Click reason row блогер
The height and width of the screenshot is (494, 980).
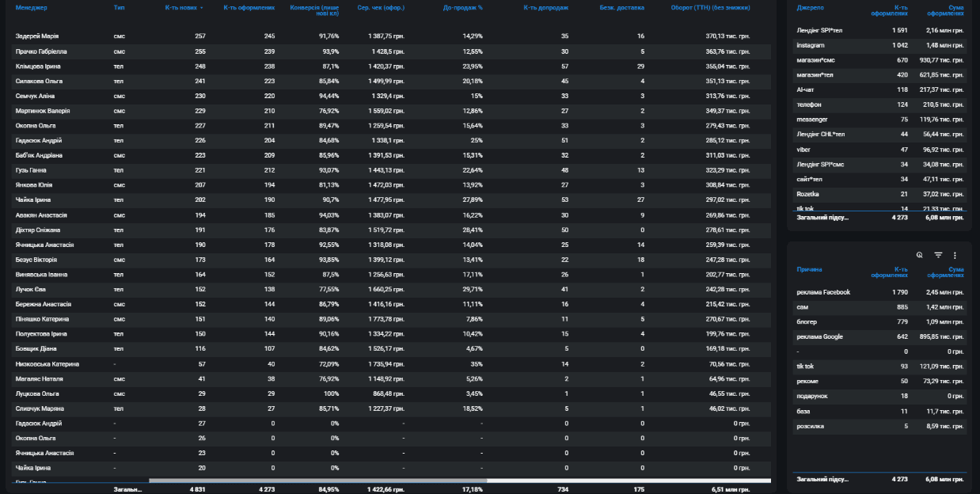(x=880, y=322)
